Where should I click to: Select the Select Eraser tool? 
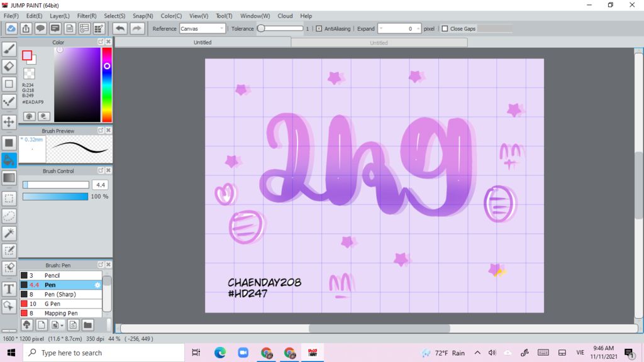tap(9, 268)
